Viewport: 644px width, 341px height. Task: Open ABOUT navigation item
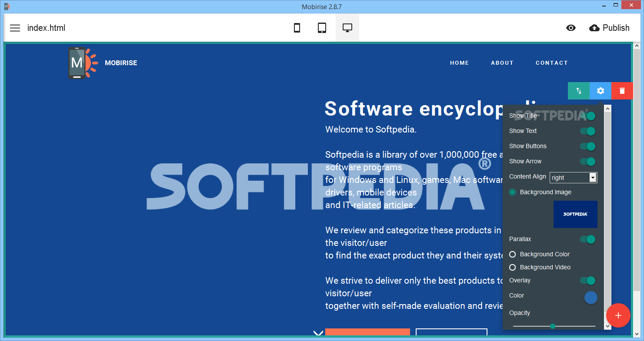click(502, 63)
